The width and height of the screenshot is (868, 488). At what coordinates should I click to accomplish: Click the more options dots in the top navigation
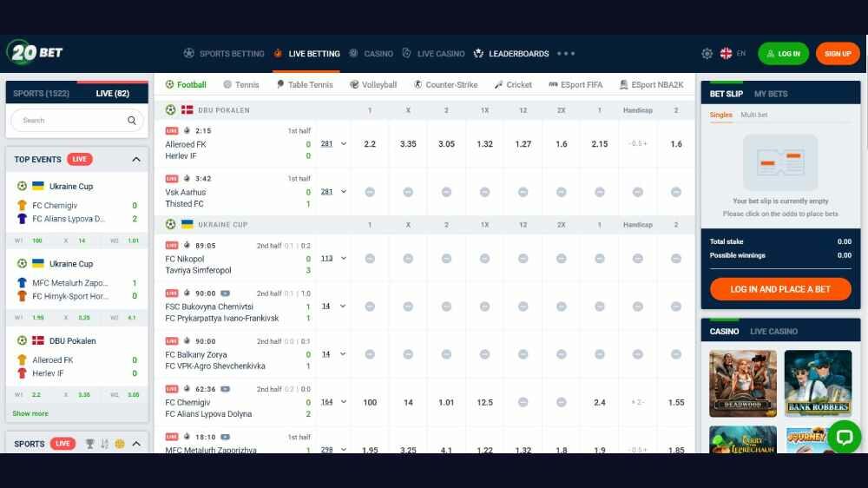(x=566, y=54)
